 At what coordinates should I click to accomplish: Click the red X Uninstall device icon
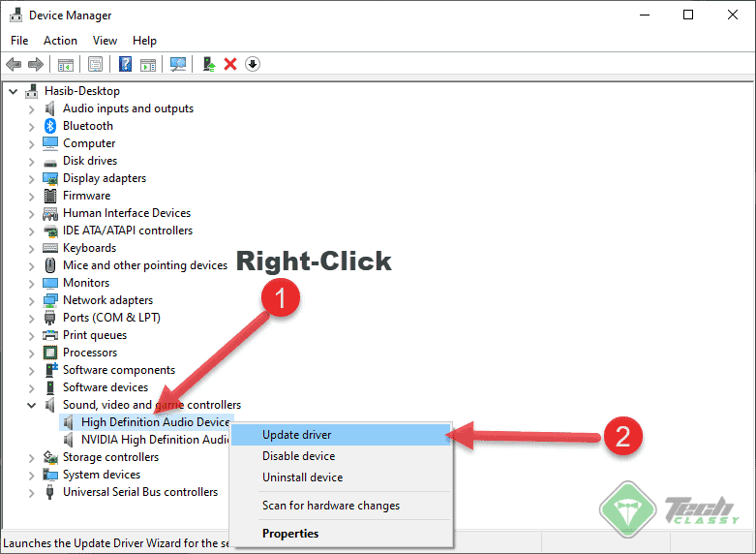tap(230, 64)
